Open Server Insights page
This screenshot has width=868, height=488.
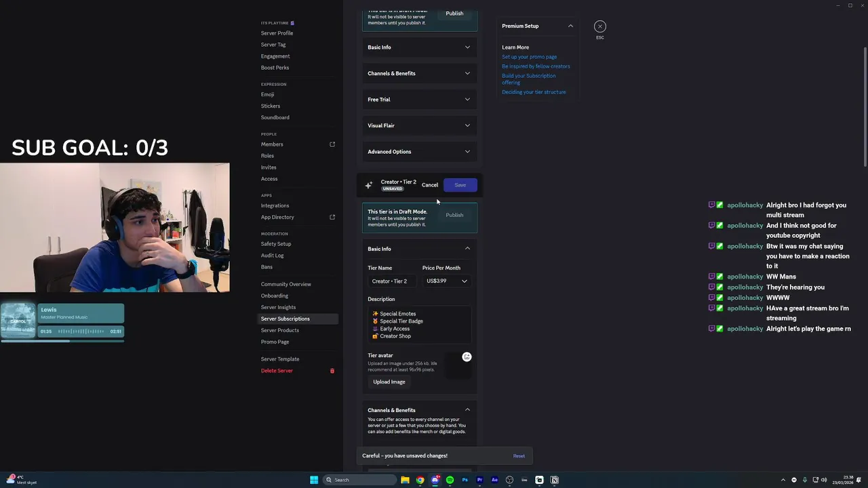coord(278,307)
